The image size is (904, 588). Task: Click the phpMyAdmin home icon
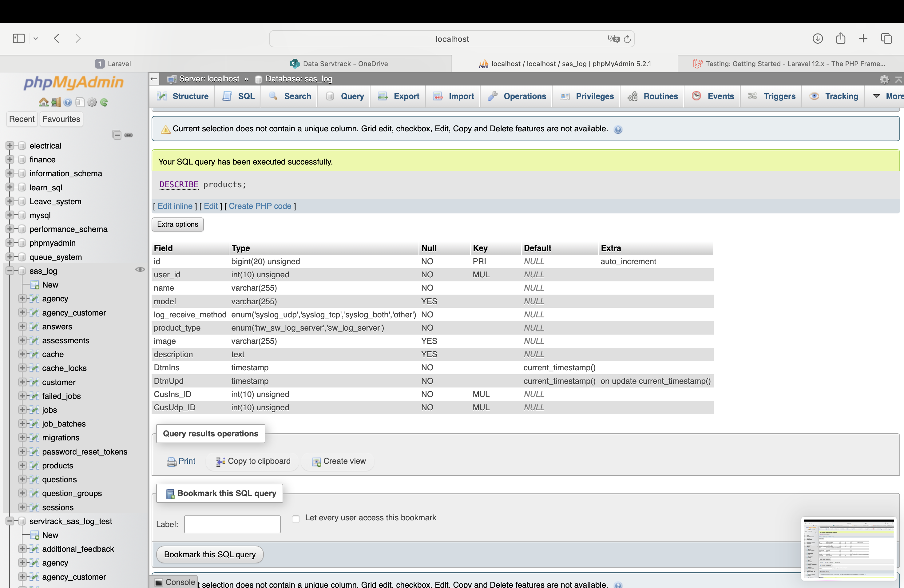43,102
